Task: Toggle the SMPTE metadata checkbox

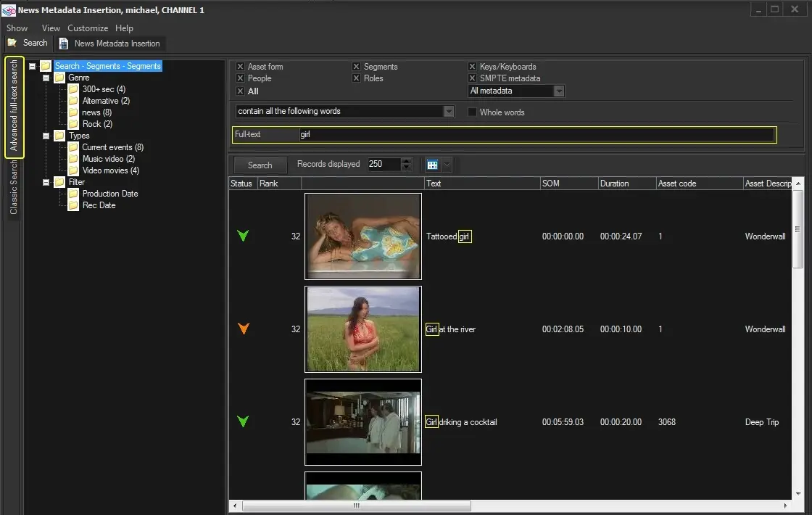Action: pyautogui.click(x=473, y=78)
